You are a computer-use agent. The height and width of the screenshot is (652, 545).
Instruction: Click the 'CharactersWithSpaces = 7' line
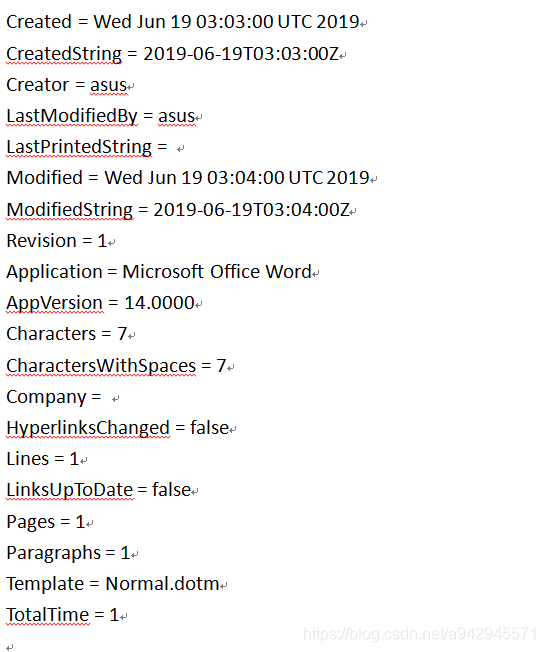116,366
